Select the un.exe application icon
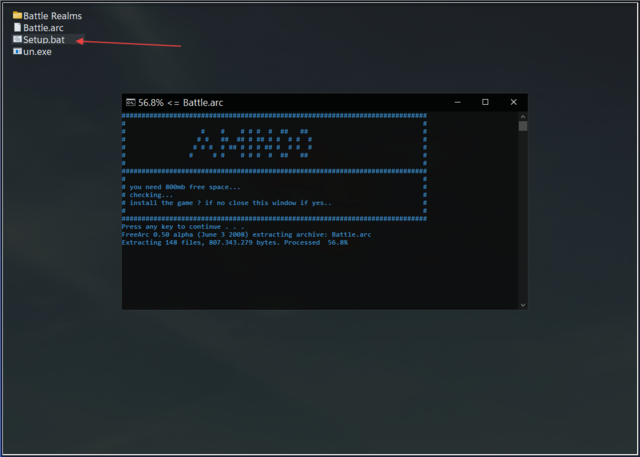640x457 pixels. click(x=17, y=51)
